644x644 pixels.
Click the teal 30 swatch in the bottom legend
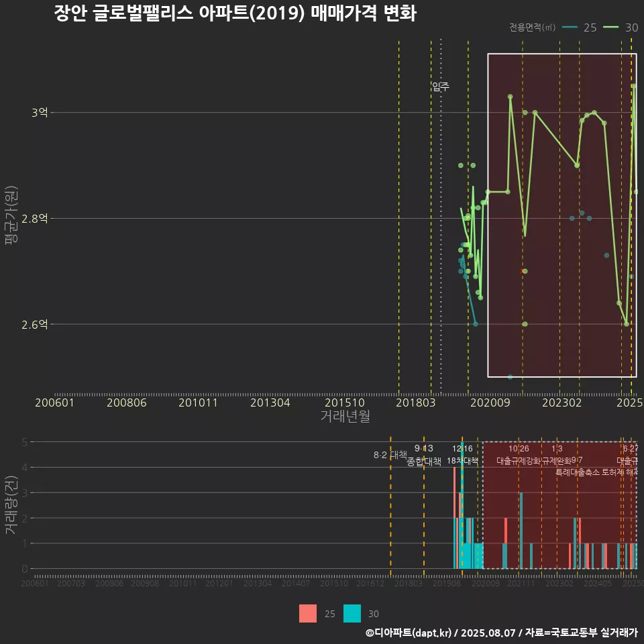[352, 613]
